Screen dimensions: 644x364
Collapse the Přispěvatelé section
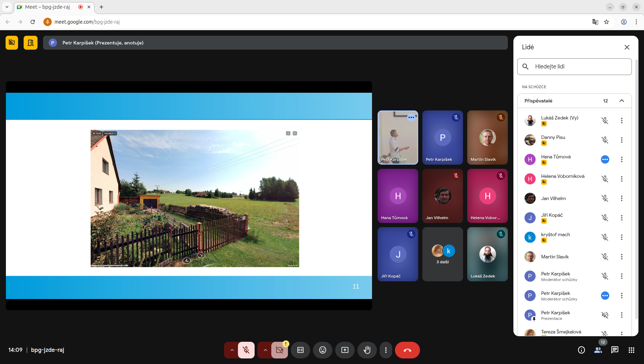pos(621,101)
